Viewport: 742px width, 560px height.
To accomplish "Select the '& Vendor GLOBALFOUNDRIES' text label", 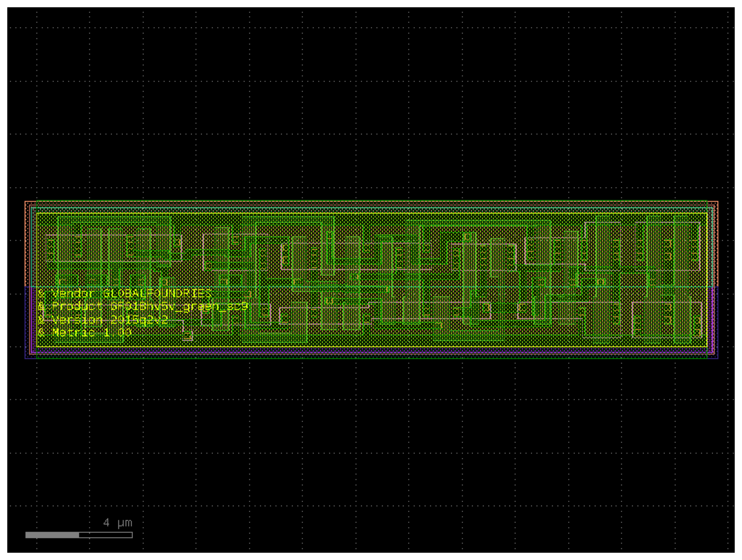I will [x=125, y=293].
